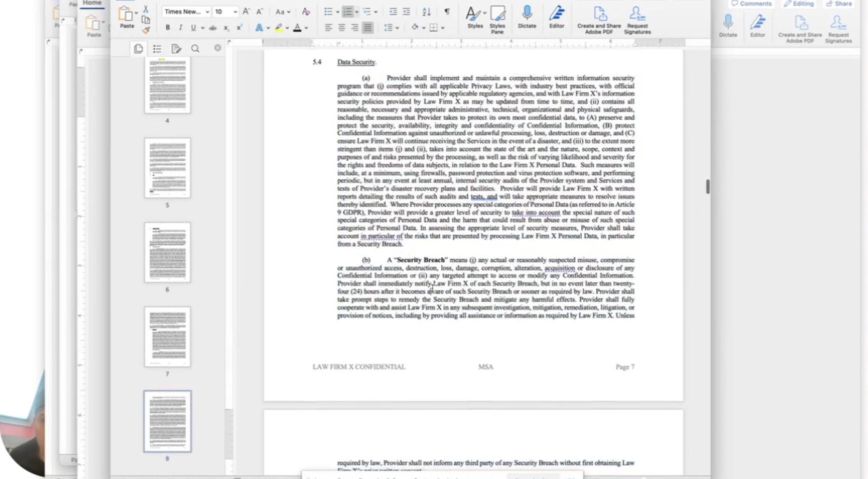Expand the numbering style arrow
The image size is (868, 479).
[357, 12]
